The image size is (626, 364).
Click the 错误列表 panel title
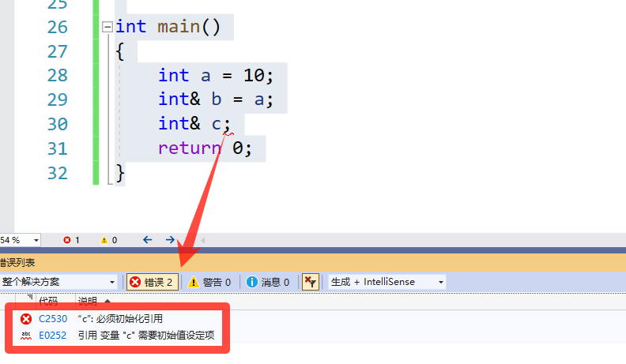(16, 262)
